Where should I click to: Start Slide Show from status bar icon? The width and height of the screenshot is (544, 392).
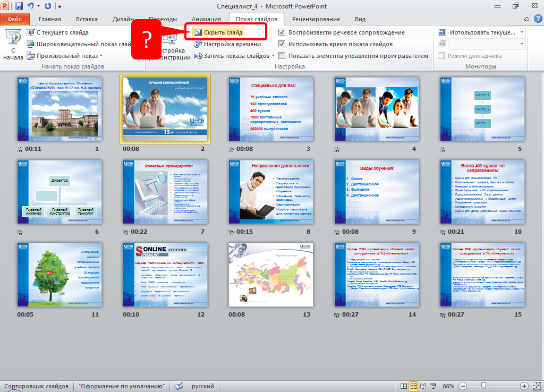(x=432, y=386)
